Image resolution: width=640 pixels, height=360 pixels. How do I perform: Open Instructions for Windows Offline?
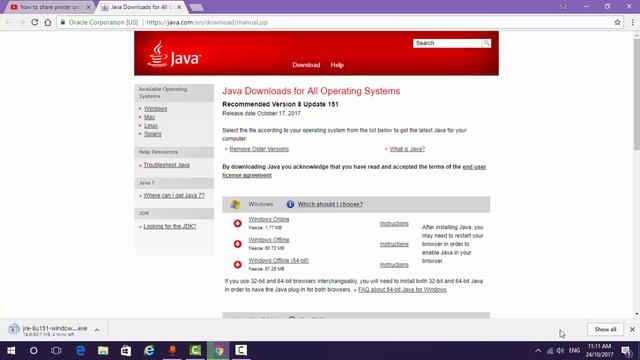[x=394, y=244]
